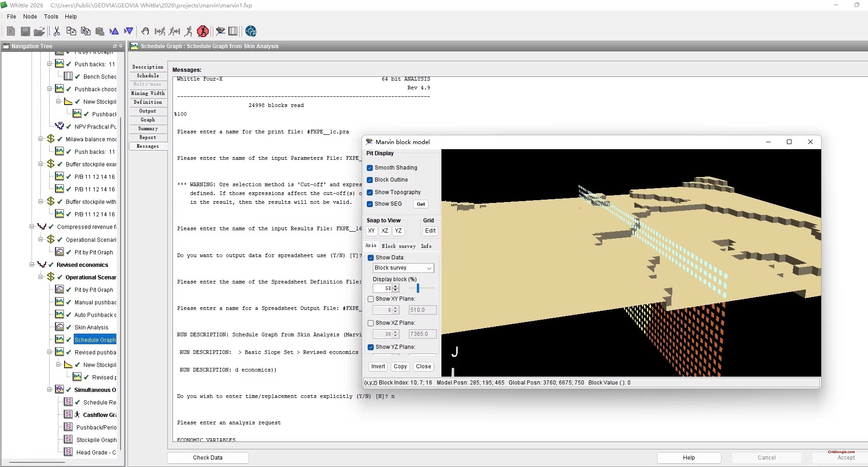Collapse the Revised economics tree node
Image resolution: width=868 pixels, height=467 pixels.
click(x=32, y=265)
